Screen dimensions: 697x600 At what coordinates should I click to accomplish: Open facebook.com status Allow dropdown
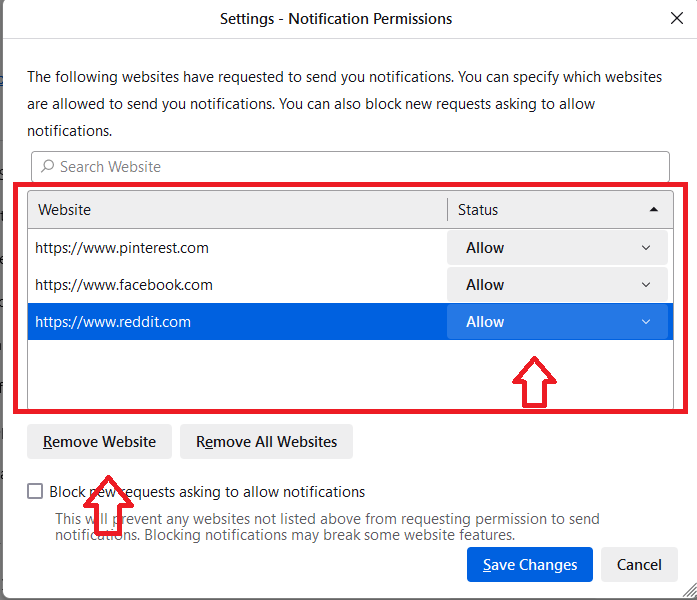(557, 284)
